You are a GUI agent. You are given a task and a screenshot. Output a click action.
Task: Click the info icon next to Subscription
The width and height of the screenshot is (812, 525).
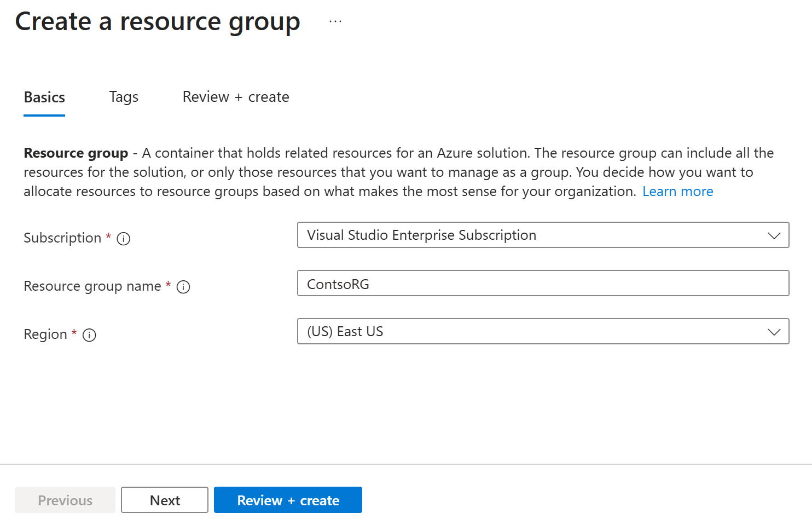pos(124,239)
